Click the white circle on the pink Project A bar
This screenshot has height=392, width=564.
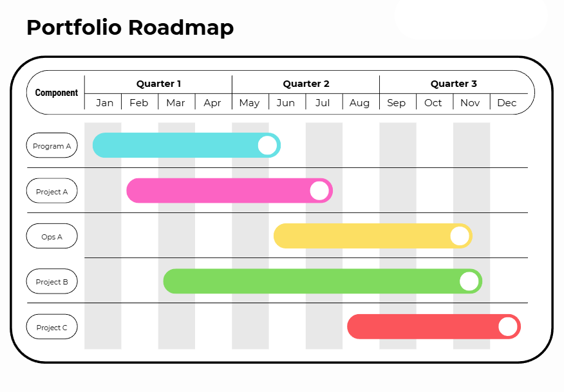[319, 191]
